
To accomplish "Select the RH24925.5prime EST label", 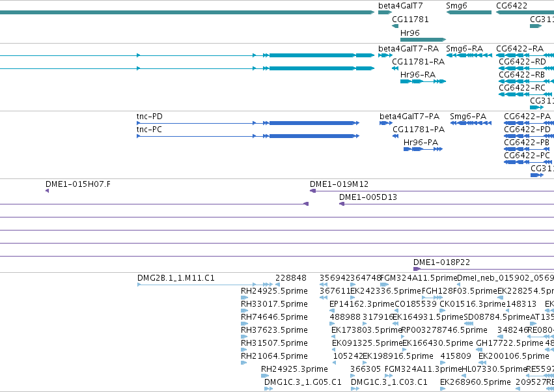I will (x=274, y=291).
